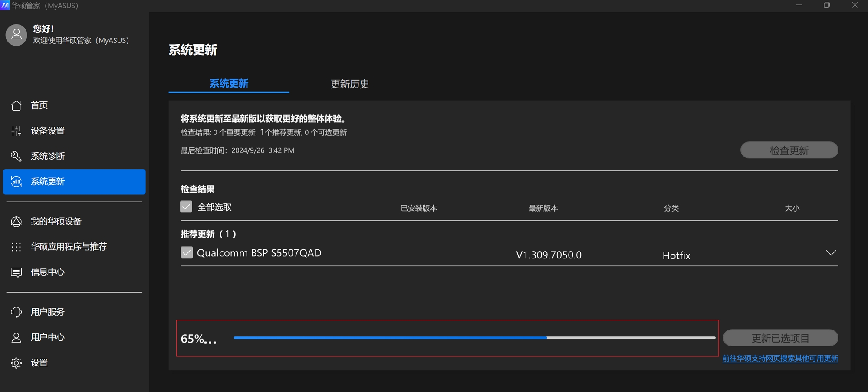Click the 用户服务 headset icon
Screen dimensions: 868x392
click(x=16, y=312)
